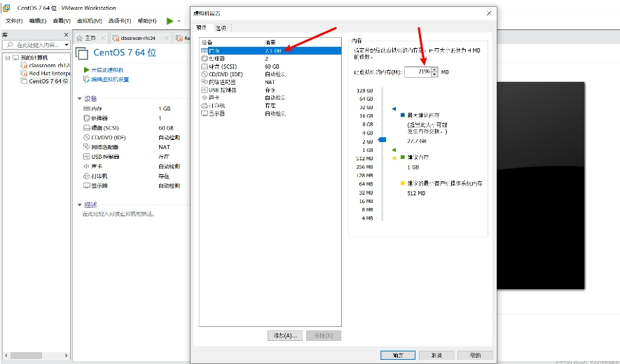620x364 pixels.
Task: Collapse the 设备 section in main window
Action: point(79,99)
